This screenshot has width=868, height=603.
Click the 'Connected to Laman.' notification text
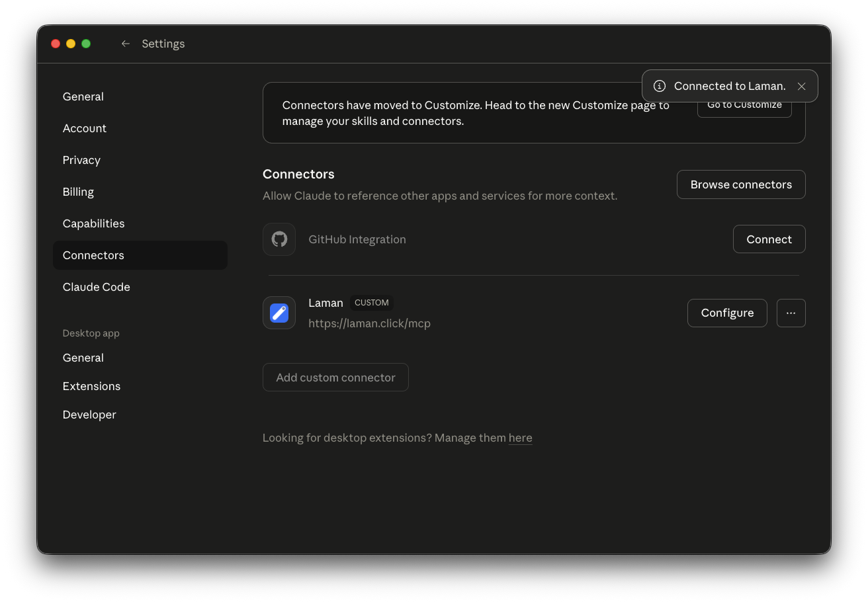click(x=730, y=86)
